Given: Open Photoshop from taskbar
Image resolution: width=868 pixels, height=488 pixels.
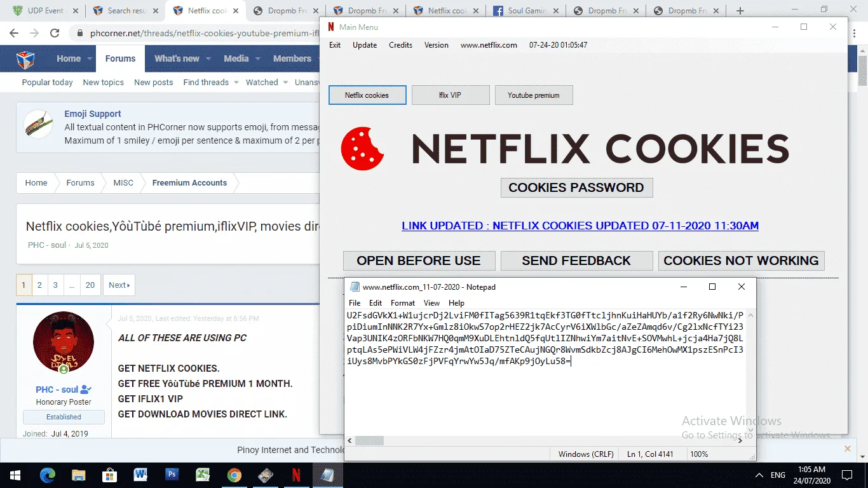Looking at the screenshot, I should (172, 475).
